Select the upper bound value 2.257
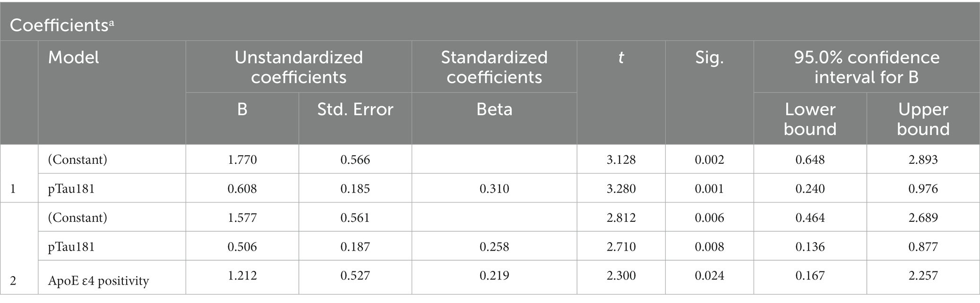 pyautogui.click(x=923, y=276)
